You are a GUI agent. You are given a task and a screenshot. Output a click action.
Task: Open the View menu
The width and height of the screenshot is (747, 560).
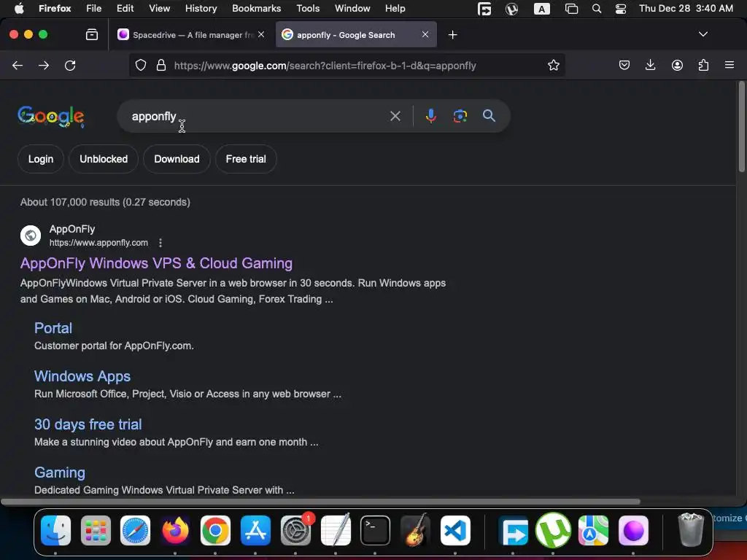[x=159, y=9]
